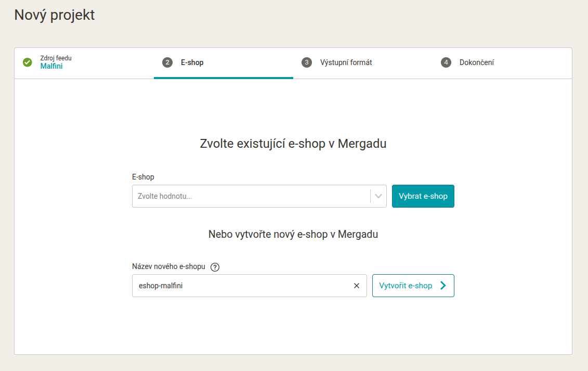Go to the Výstupní formát step
The height and width of the screenshot is (371, 588).
(x=346, y=63)
